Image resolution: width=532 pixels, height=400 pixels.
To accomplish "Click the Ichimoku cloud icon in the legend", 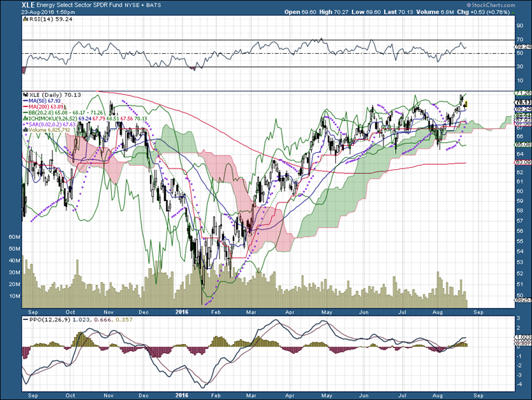I will pyautogui.click(x=26, y=118).
